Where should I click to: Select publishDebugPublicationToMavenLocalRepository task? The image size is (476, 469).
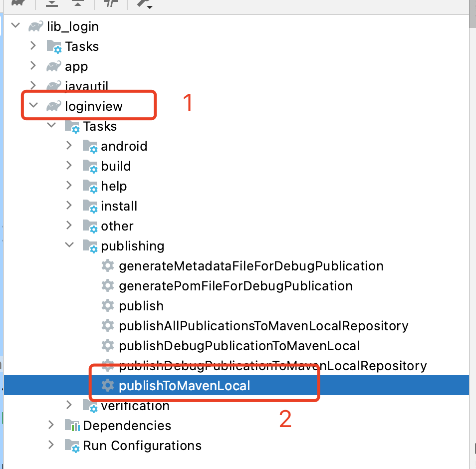(272, 366)
